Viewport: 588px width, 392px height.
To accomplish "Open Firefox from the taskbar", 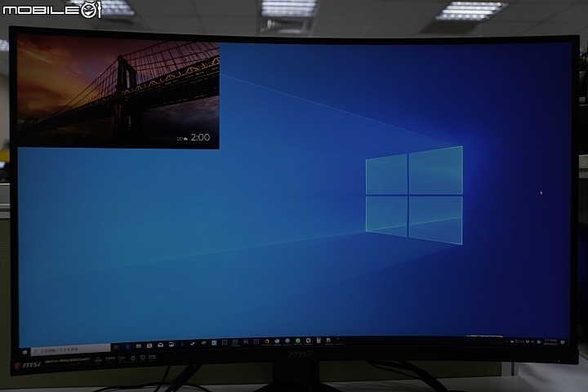I will coord(266,341).
